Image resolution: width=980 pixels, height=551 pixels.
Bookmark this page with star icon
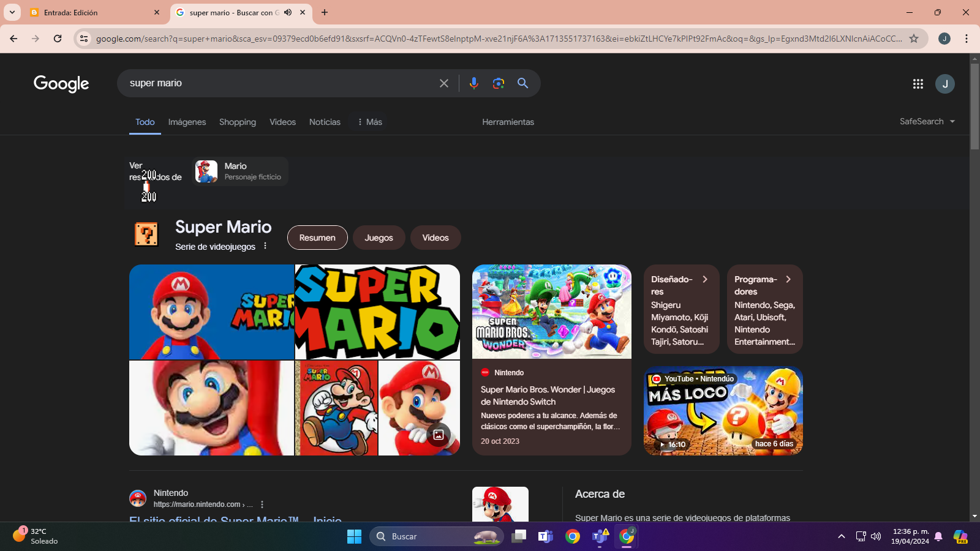point(914,39)
